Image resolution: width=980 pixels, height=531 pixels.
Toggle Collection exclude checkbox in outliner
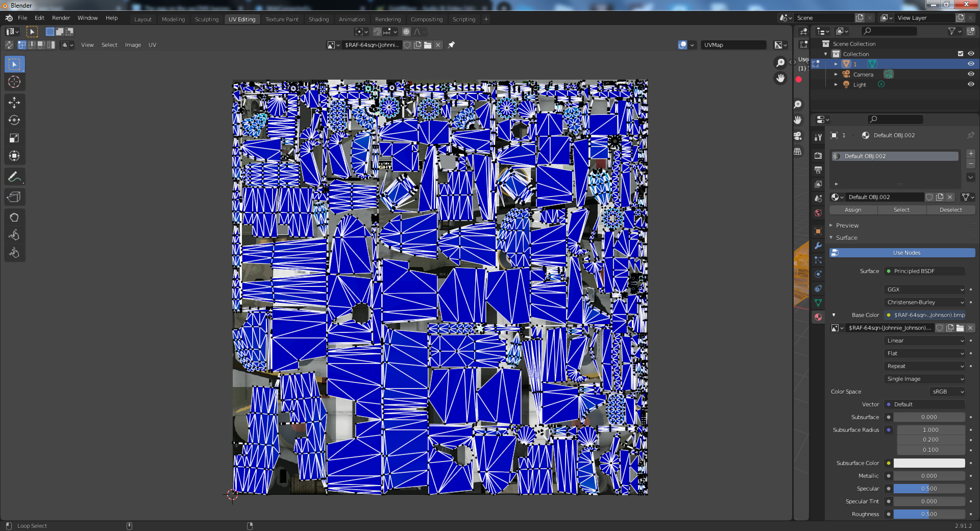[x=961, y=54]
